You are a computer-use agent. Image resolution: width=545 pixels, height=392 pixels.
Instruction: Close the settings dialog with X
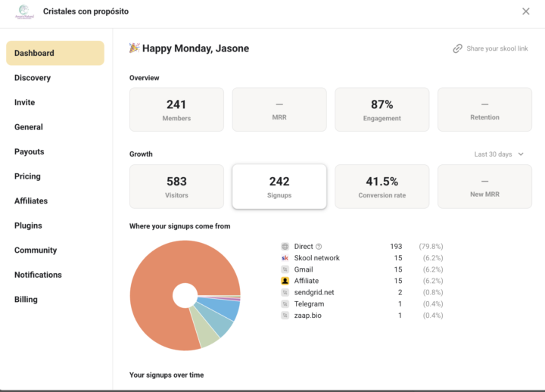pyautogui.click(x=526, y=11)
